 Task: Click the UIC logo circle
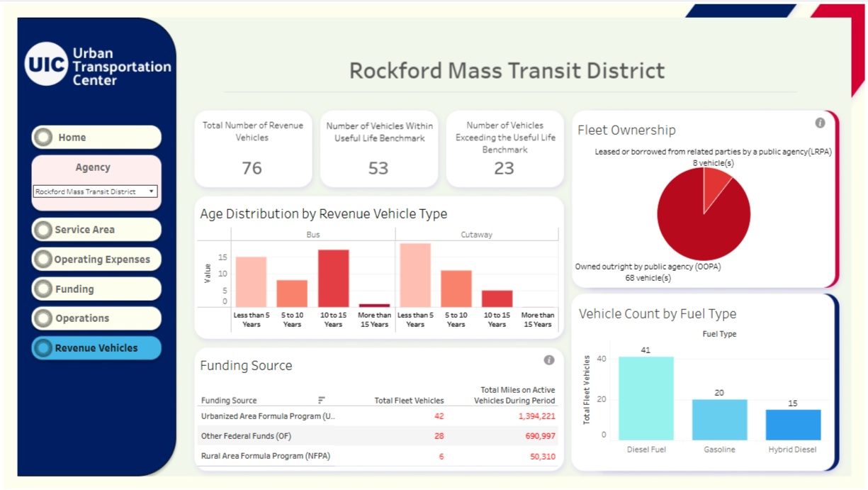click(x=47, y=65)
